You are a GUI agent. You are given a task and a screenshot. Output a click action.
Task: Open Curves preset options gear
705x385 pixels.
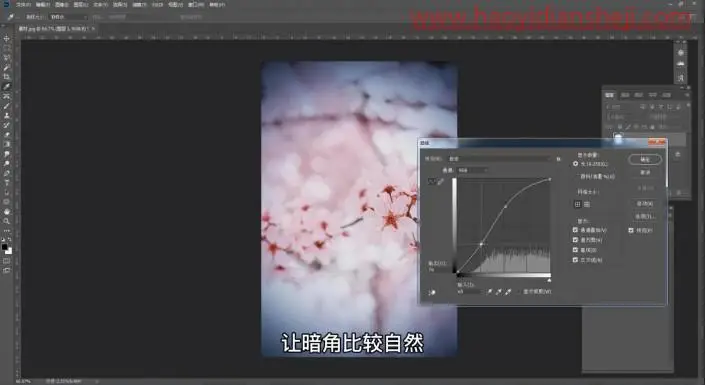pyautogui.click(x=558, y=159)
